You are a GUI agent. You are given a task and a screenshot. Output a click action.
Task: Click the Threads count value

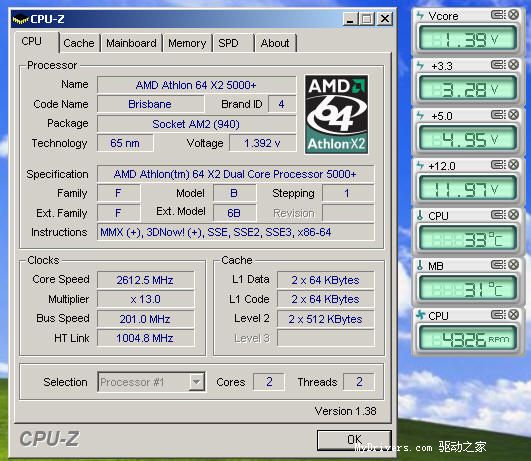(359, 382)
